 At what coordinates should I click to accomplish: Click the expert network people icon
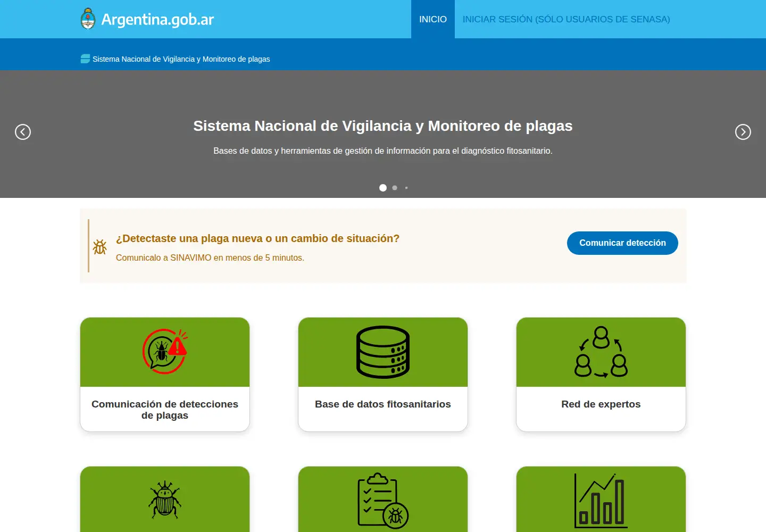tap(601, 352)
